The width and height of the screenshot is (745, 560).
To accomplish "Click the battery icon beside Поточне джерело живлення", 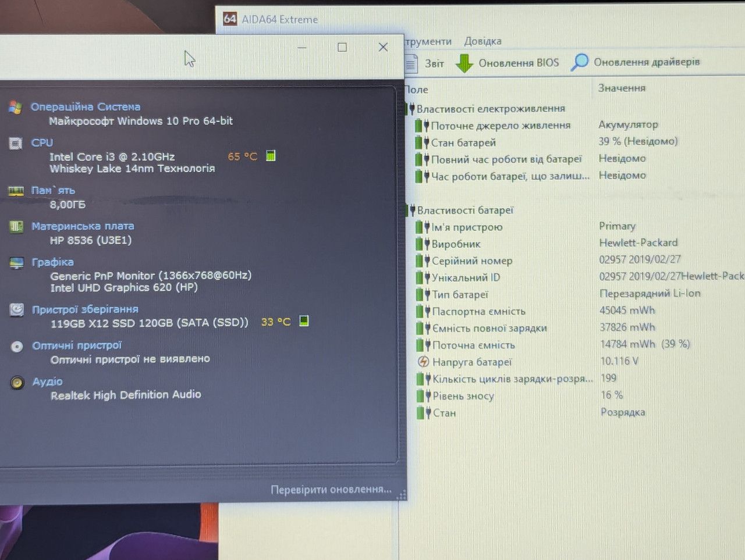I will click(x=422, y=126).
